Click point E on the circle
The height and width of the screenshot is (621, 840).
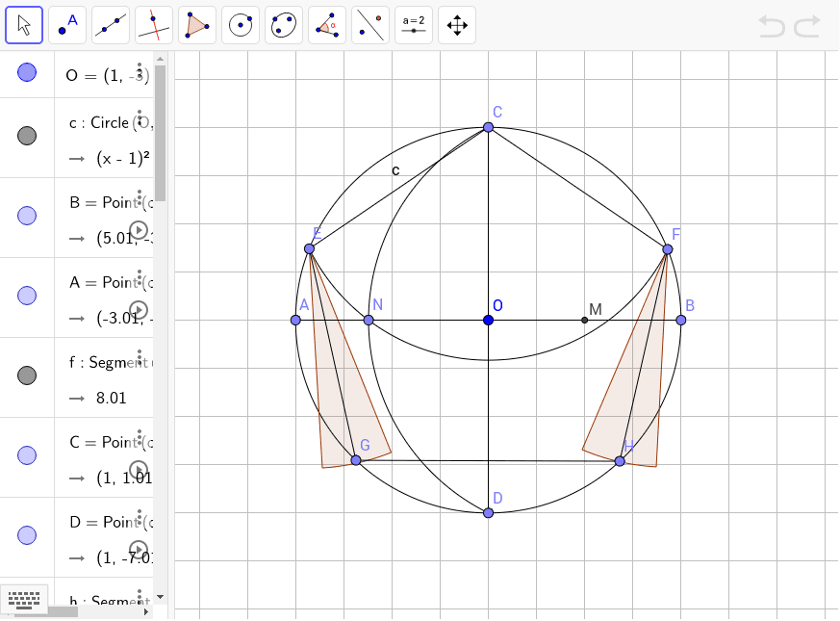[x=309, y=248]
